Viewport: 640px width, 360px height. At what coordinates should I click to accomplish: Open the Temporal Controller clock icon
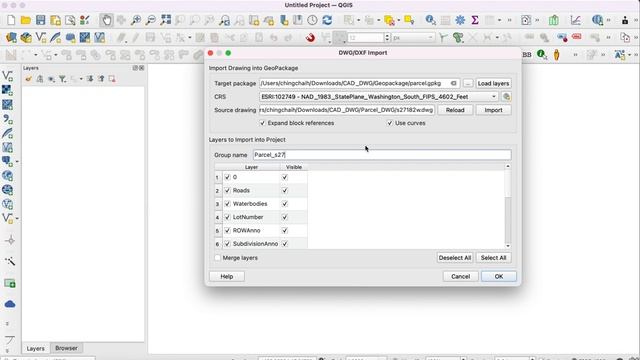tap(312, 20)
